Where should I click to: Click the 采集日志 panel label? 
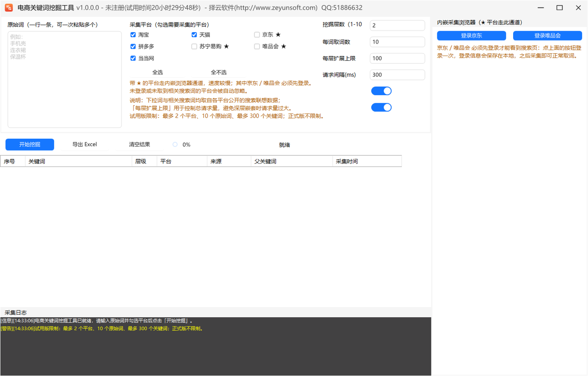point(16,313)
